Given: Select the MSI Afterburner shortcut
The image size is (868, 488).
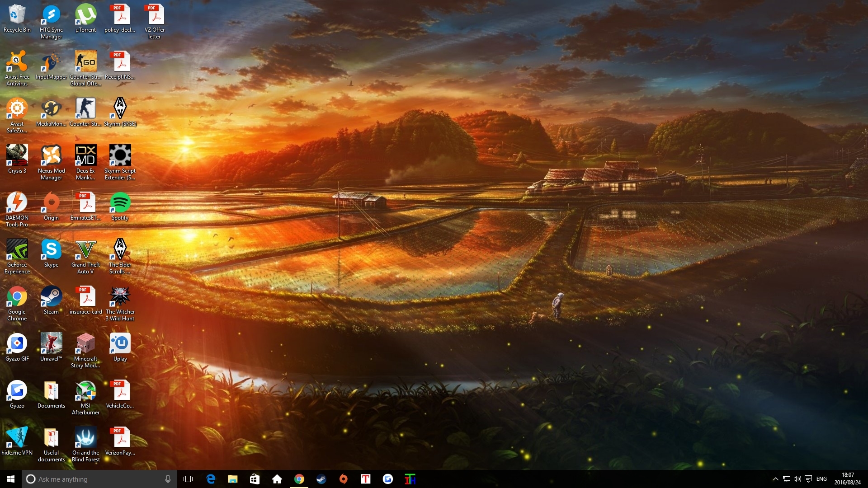Looking at the screenshot, I should (x=85, y=391).
